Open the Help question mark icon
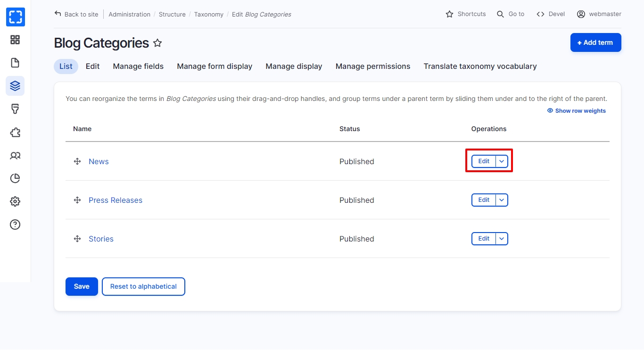The image size is (644, 350). (x=15, y=225)
